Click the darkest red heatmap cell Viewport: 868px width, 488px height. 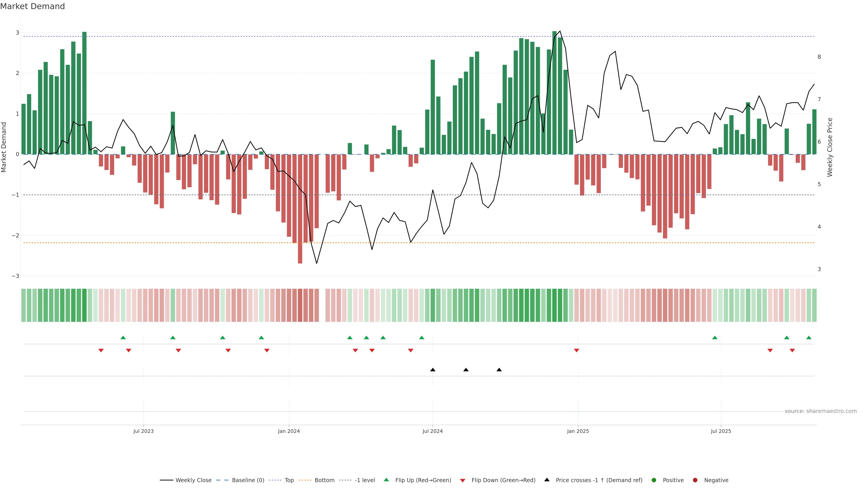pyautogui.click(x=300, y=305)
